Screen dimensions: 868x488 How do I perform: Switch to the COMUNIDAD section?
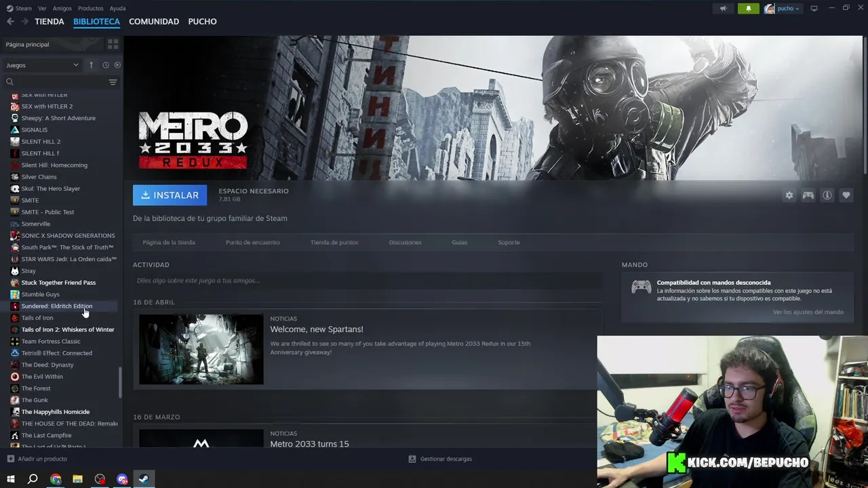click(x=154, y=22)
